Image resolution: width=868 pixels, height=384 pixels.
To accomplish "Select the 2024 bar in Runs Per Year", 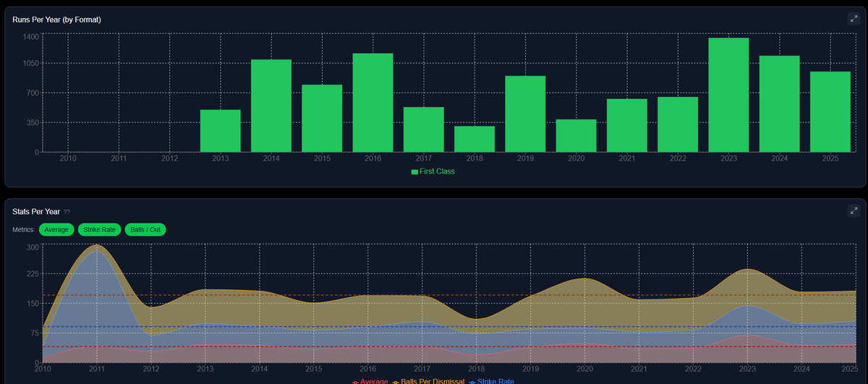I will point(780,103).
